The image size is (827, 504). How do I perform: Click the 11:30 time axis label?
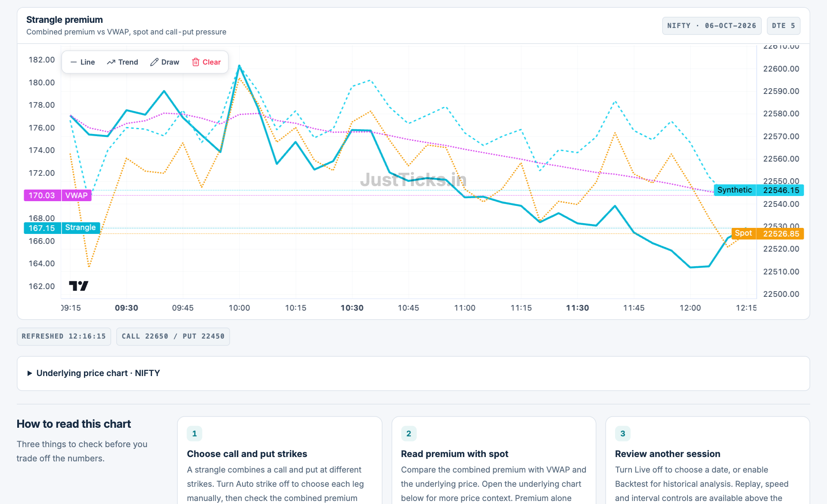pos(578,308)
